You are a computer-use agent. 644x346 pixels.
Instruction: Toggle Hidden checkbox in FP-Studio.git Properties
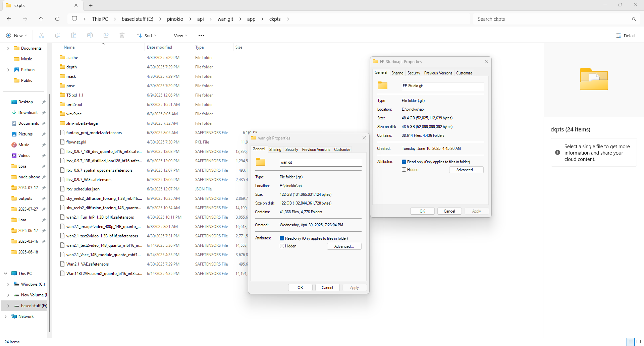point(404,170)
